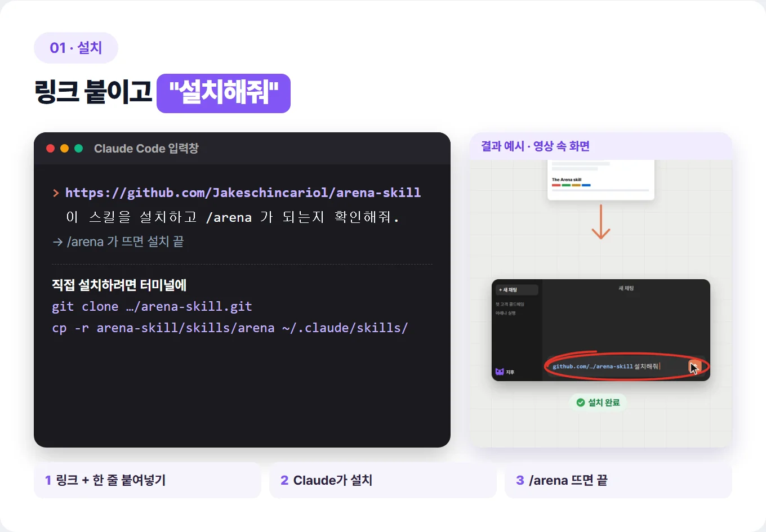Viewport: 766px width, 532px height.
Task: Click the 지후 user name in the sidebar
Action: pyautogui.click(x=510, y=372)
